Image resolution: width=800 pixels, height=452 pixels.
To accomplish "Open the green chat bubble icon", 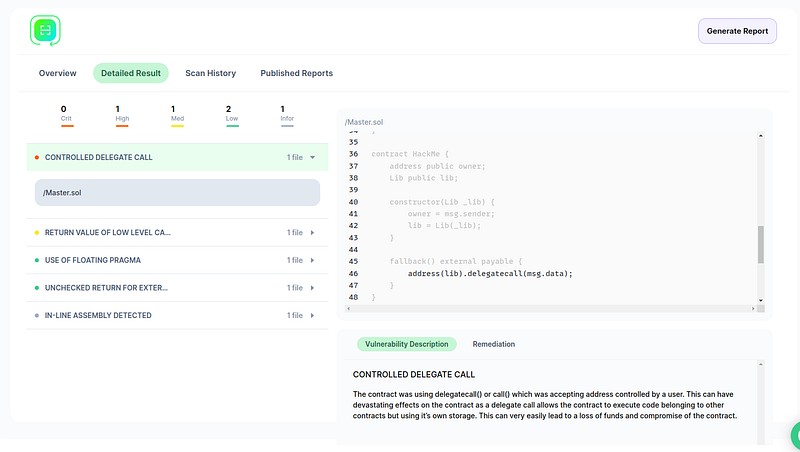I will pyautogui.click(x=796, y=436).
